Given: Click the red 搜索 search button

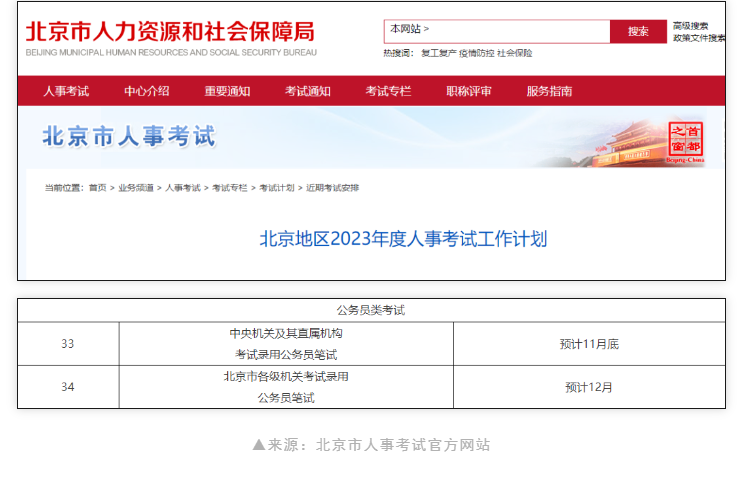Looking at the screenshot, I should (x=638, y=32).
